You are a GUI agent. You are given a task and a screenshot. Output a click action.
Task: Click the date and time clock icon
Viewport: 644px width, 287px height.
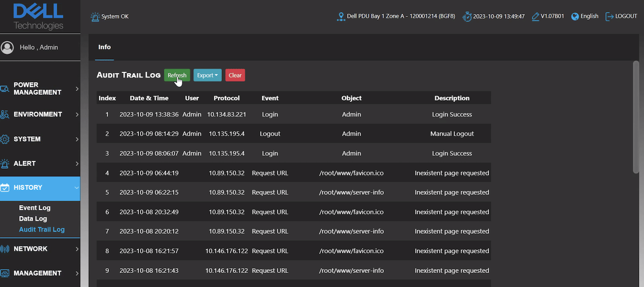coord(467,17)
